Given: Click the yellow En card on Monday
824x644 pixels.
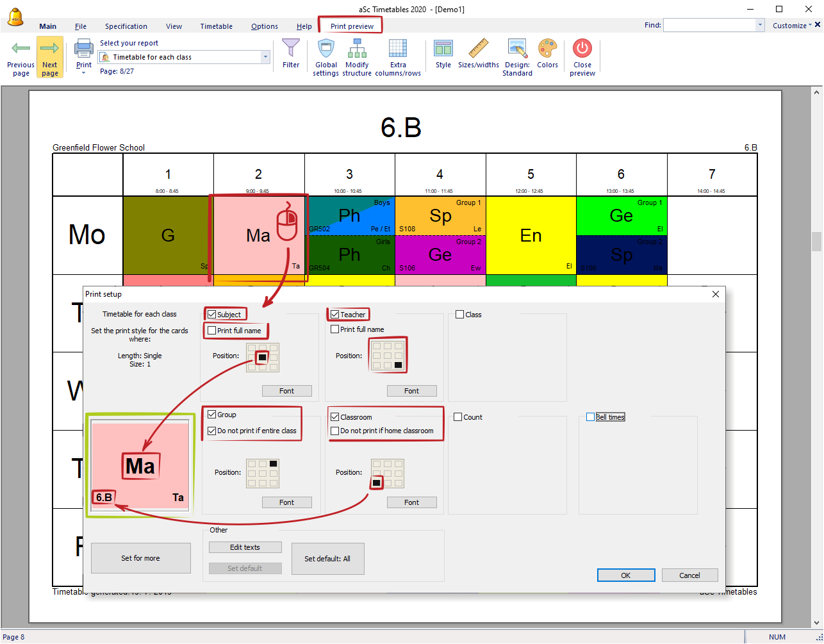Looking at the screenshot, I should pyautogui.click(x=531, y=235).
